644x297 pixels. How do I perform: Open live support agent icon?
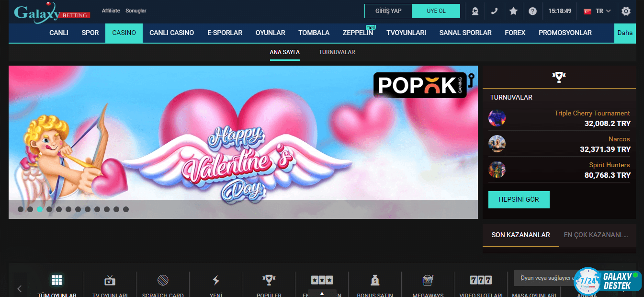(x=475, y=11)
